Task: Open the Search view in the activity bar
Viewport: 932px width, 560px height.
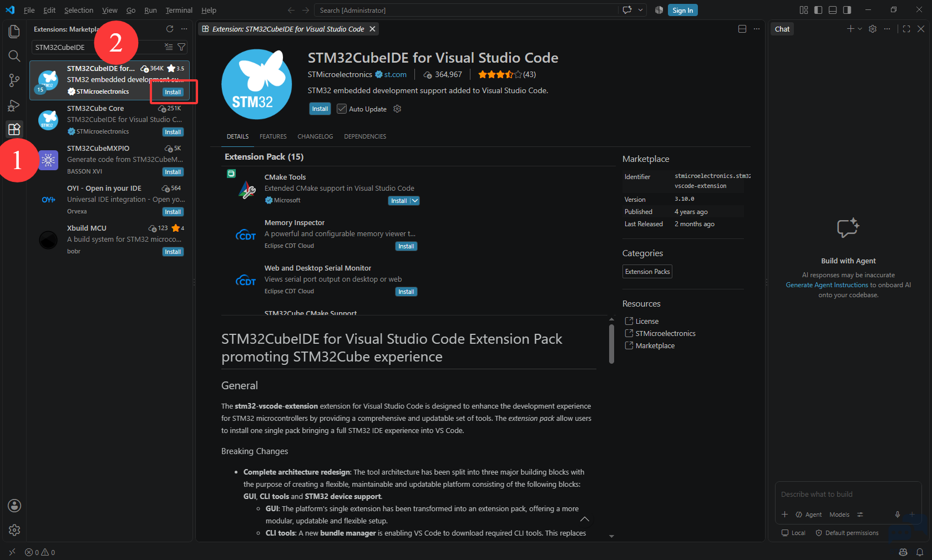Action: [14, 56]
